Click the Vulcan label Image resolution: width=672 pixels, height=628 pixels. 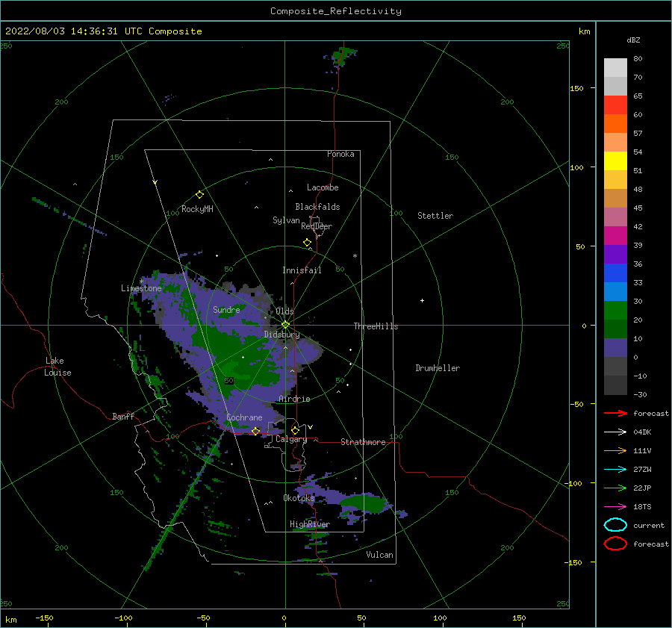(x=380, y=555)
